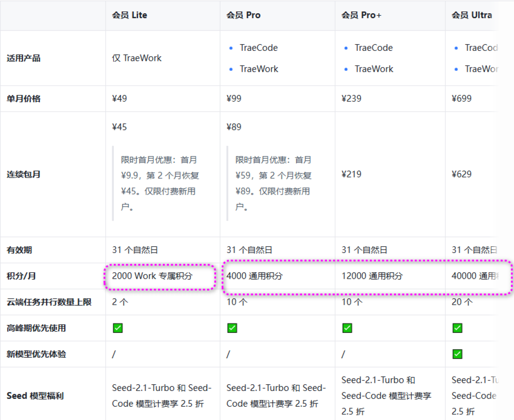The image size is (514, 420).
Task: Click the ¥629 subscription price
Action: 462,174
